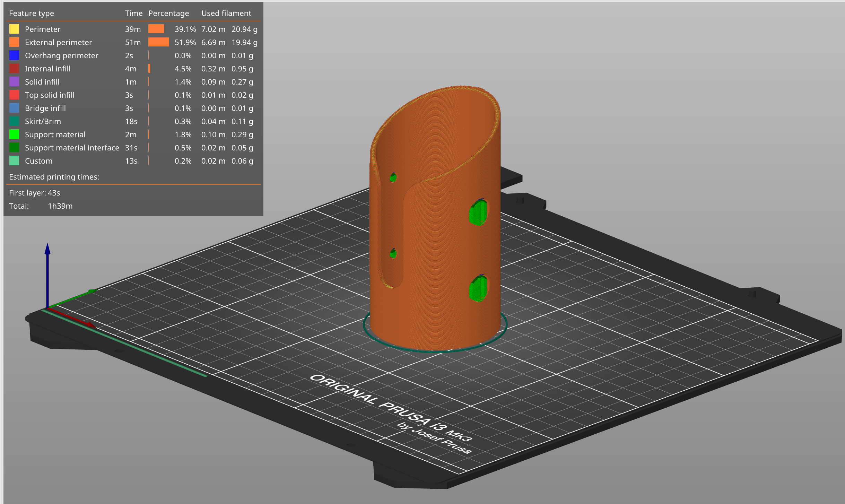Click the bright green Support material swatch
The width and height of the screenshot is (845, 504).
tap(14, 134)
